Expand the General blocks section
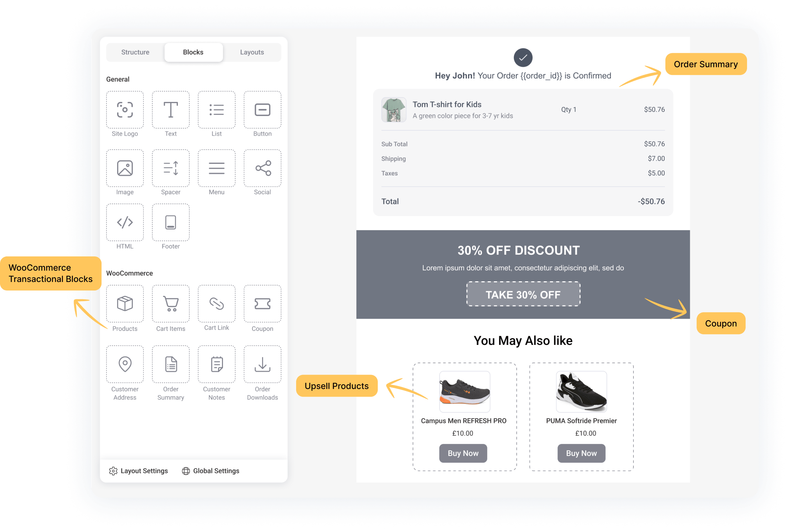790x532 pixels. [116, 78]
